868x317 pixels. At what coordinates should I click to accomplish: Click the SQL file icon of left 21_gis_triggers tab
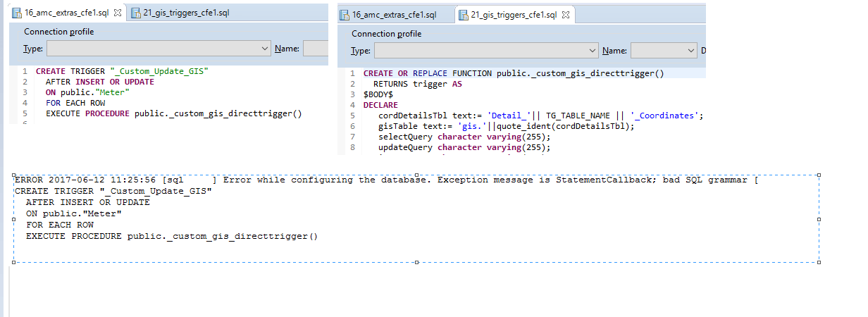[136, 13]
